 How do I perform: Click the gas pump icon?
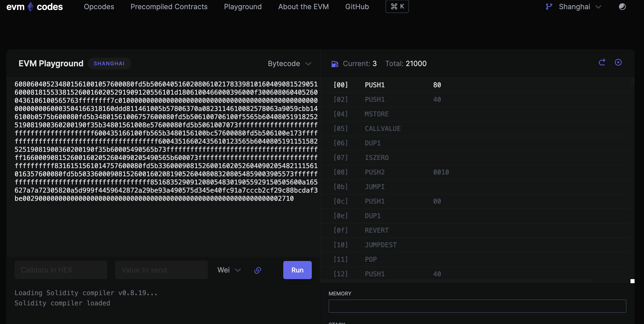coord(334,64)
